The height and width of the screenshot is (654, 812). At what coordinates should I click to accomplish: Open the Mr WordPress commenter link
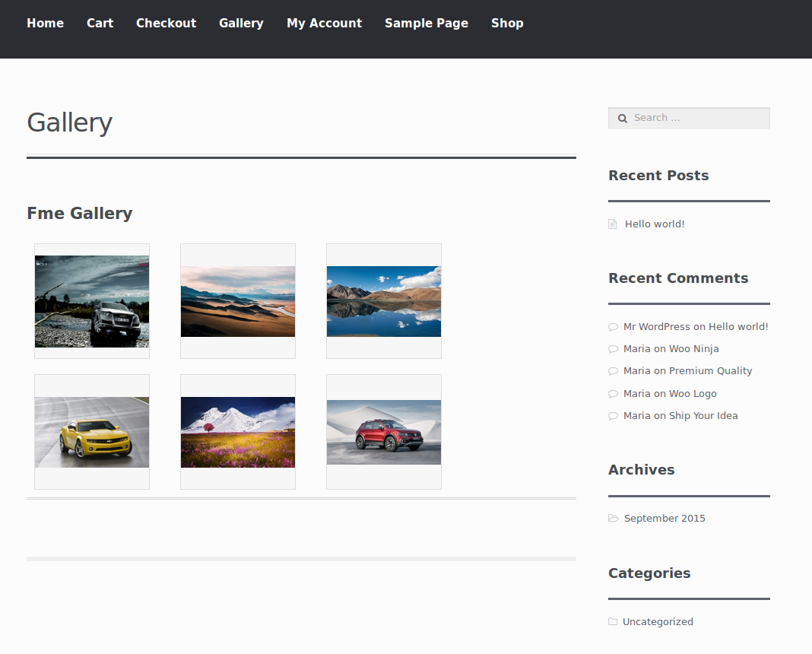click(657, 327)
